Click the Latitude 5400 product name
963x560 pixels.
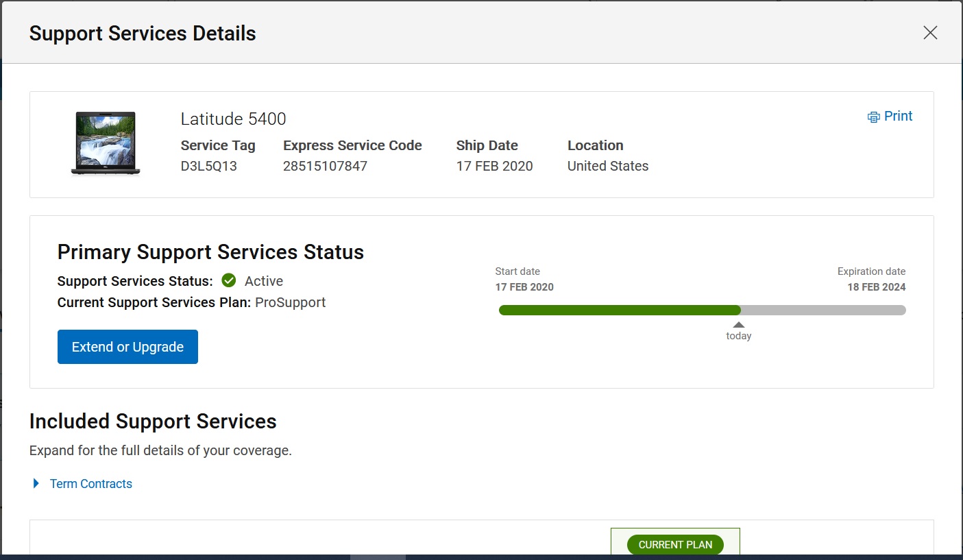point(233,119)
